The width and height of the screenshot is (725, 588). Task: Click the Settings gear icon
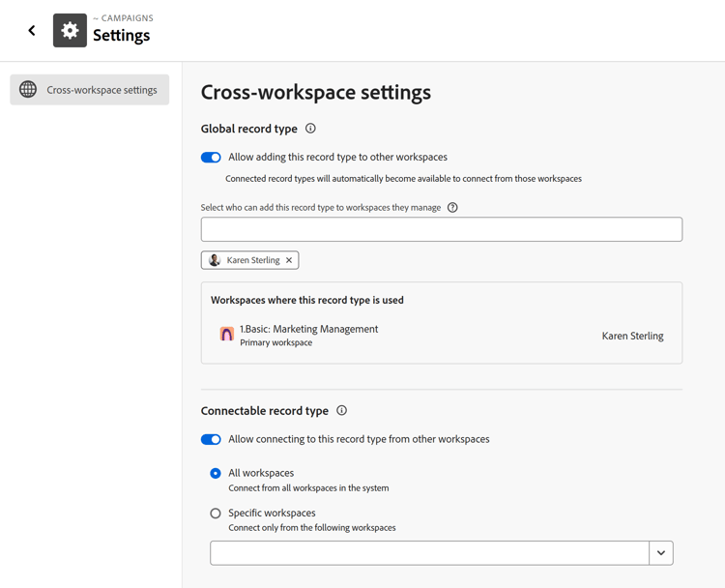(70, 31)
